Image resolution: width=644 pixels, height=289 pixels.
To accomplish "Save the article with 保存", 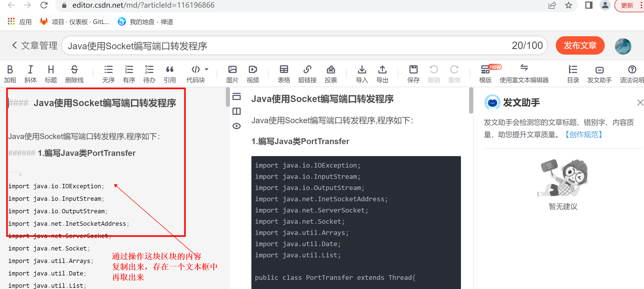I will click(413, 74).
